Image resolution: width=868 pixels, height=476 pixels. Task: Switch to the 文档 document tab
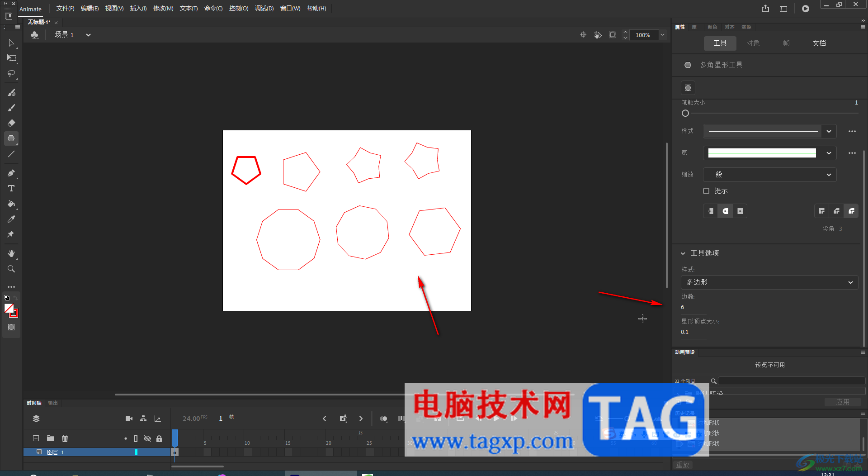coord(819,43)
